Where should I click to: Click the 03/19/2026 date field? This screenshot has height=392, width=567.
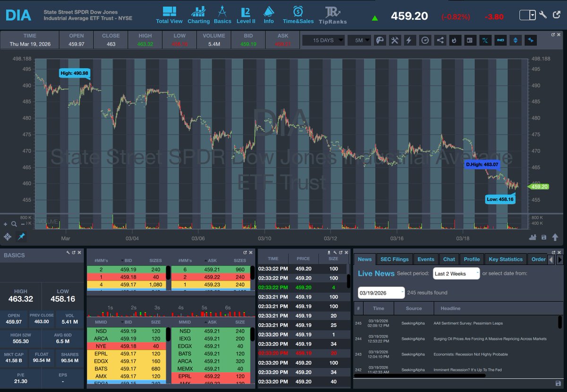pyautogui.click(x=380, y=292)
